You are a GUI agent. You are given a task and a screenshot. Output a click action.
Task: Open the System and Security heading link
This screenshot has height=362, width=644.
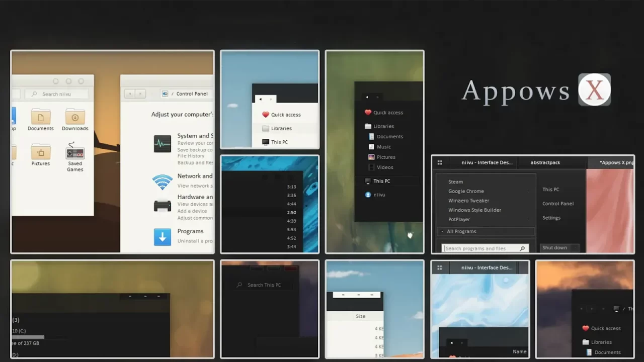(x=195, y=136)
